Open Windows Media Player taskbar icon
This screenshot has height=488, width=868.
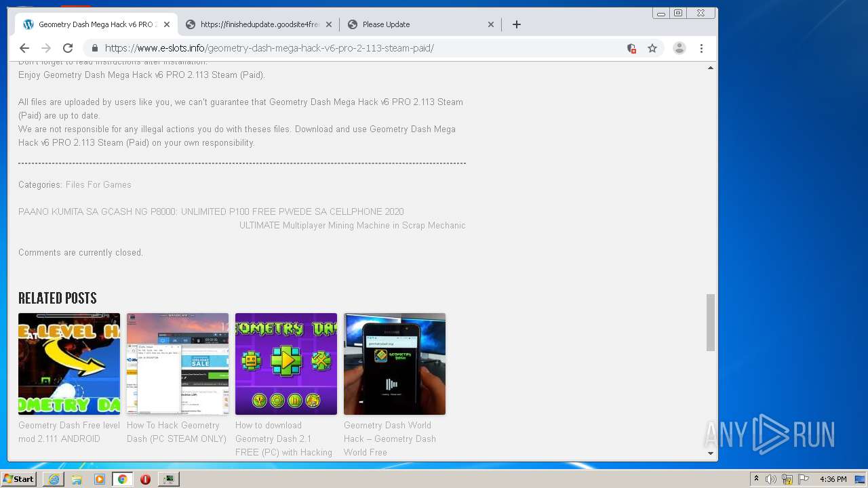click(100, 479)
